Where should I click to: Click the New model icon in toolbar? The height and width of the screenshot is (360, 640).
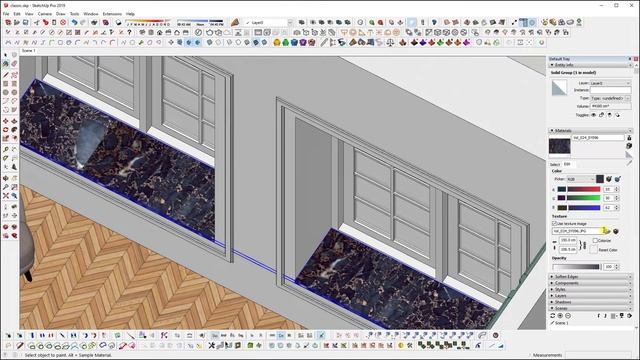pyautogui.click(x=8, y=22)
